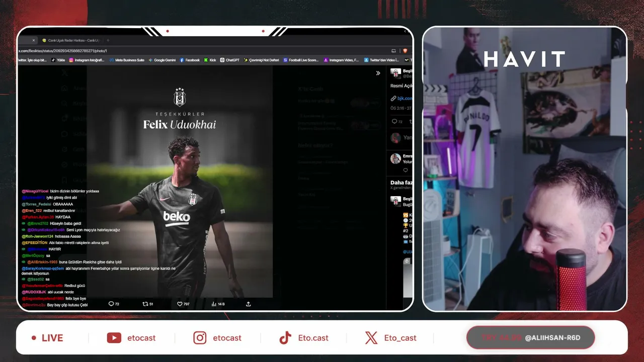The width and height of the screenshot is (644, 362).
Task: Click the "Daha faz" heading in tweet panel
Action: (401, 183)
